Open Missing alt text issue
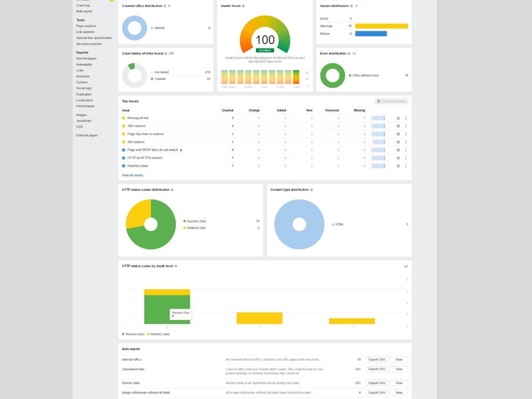 pos(138,118)
